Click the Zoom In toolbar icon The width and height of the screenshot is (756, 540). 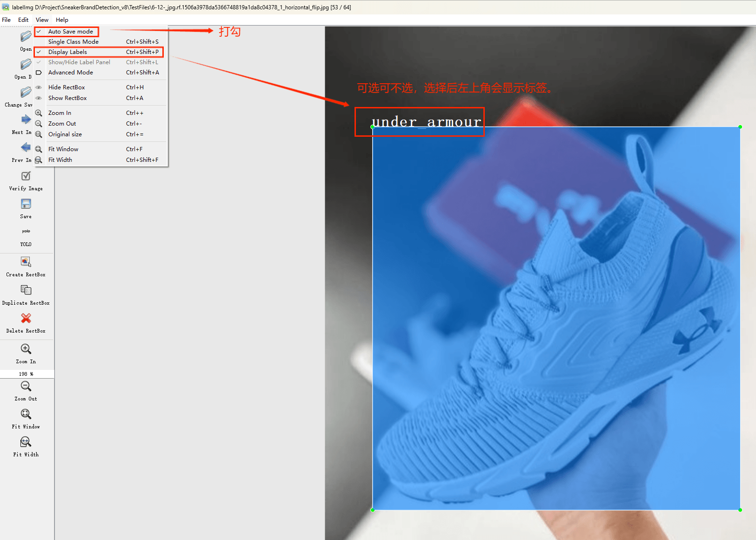pos(26,349)
